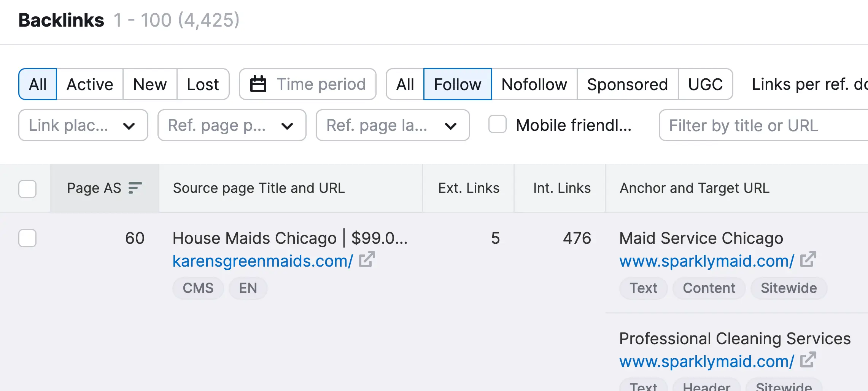The width and height of the screenshot is (868, 391).
Task: Show only Lost backlinks
Action: coord(203,84)
